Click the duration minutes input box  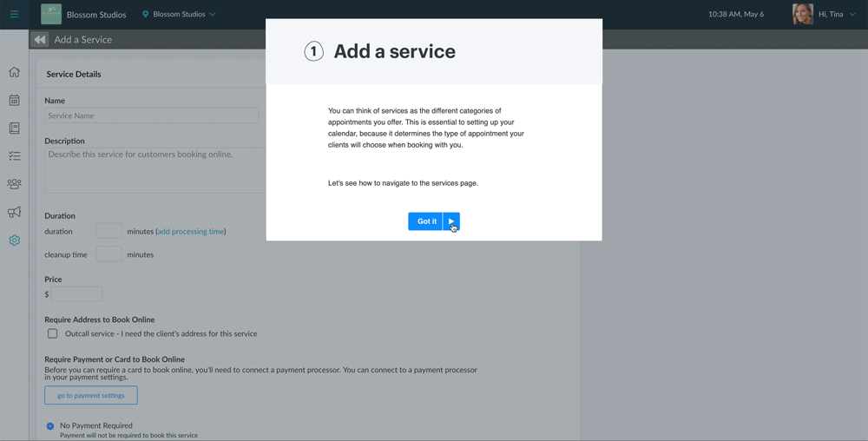click(109, 231)
